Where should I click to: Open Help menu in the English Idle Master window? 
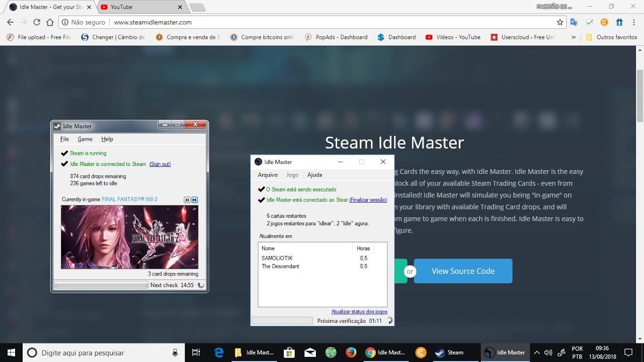click(107, 139)
